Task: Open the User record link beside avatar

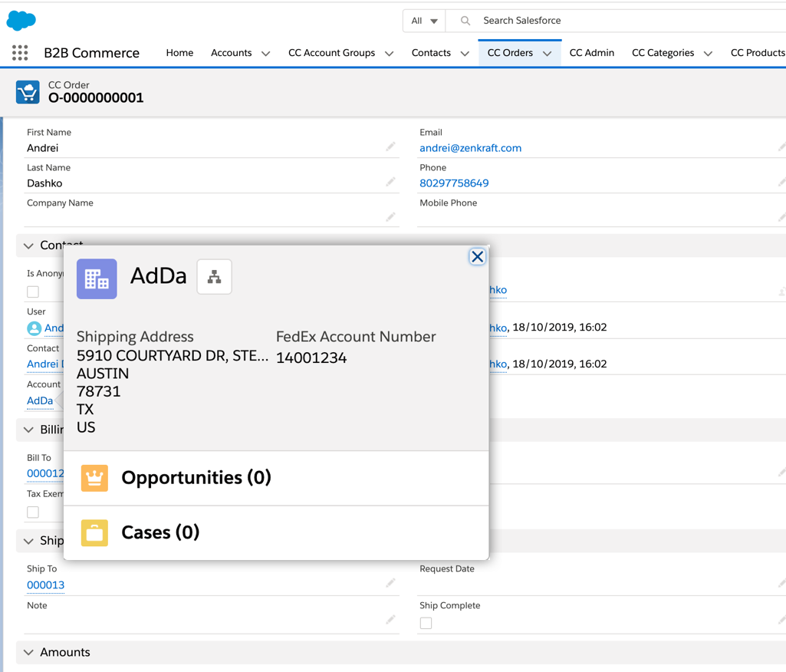Action: pyautogui.click(x=54, y=328)
